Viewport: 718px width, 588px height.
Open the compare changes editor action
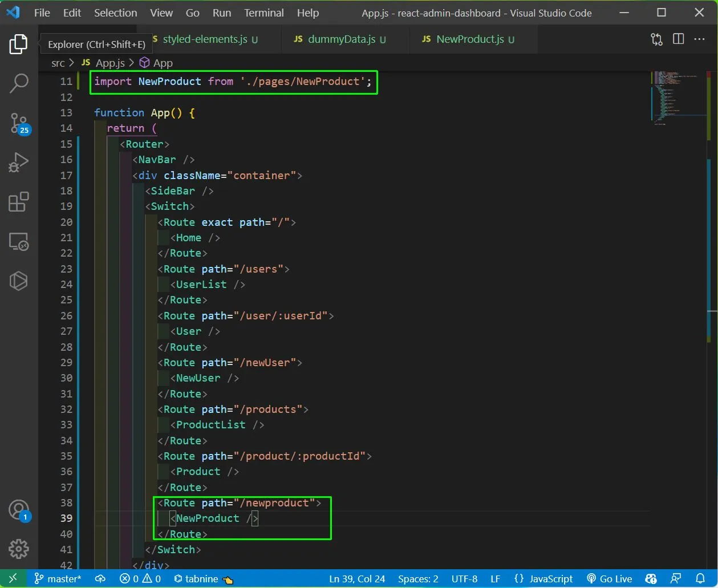(657, 39)
